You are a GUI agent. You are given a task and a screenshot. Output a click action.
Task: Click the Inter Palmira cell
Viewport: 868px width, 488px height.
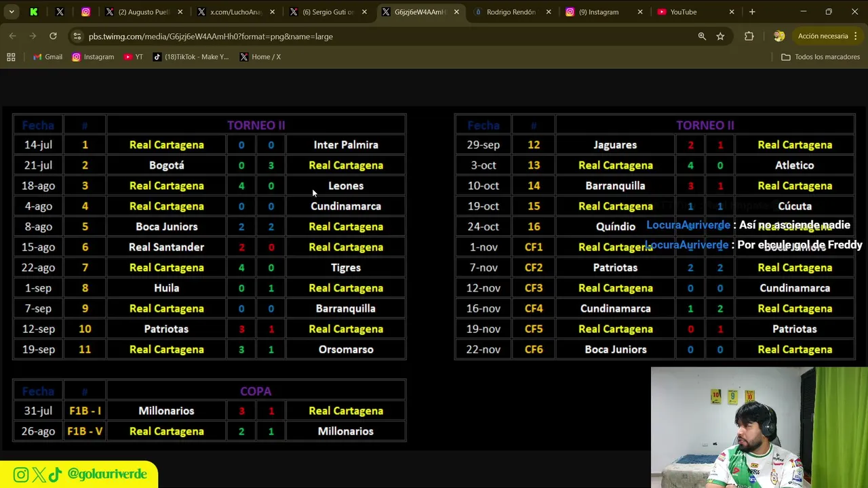pyautogui.click(x=346, y=145)
